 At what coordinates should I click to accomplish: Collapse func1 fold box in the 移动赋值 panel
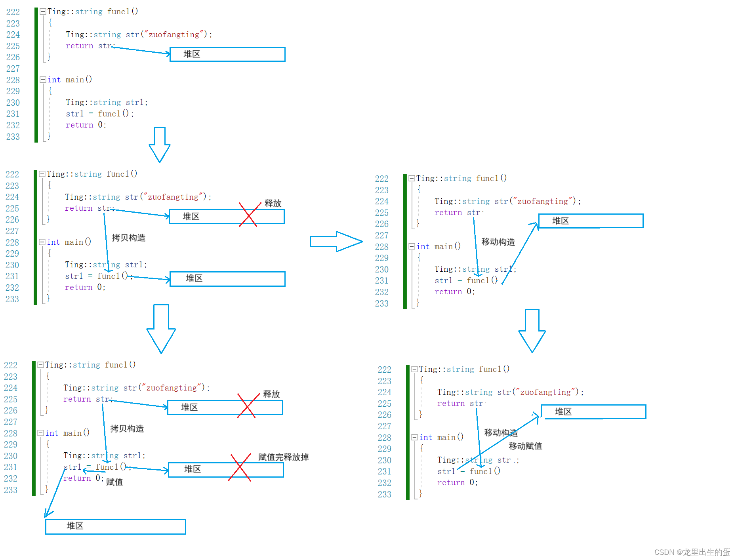click(414, 369)
